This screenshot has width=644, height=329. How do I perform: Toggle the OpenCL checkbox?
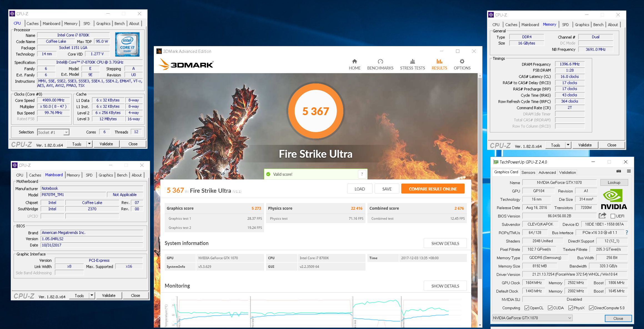click(x=527, y=308)
